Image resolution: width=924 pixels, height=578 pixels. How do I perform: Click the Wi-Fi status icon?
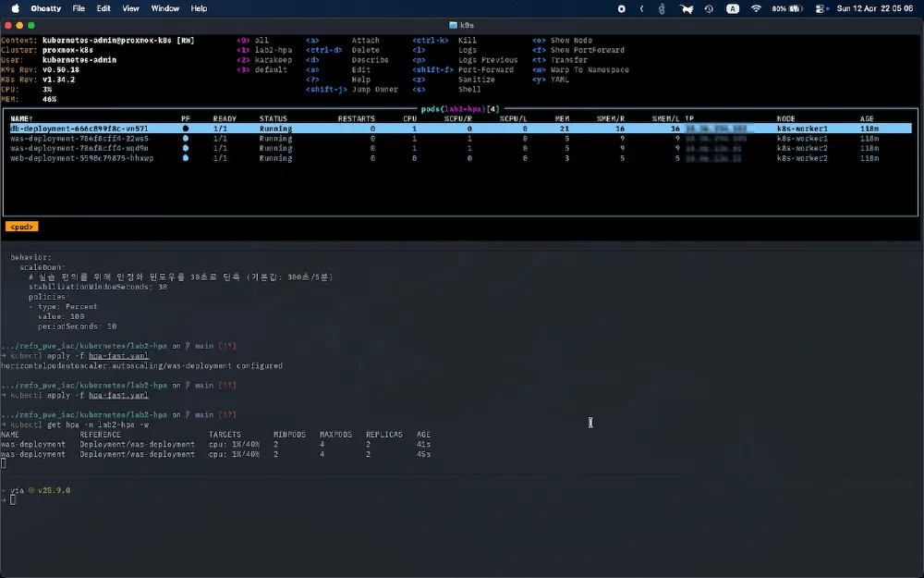pos(756,8)
